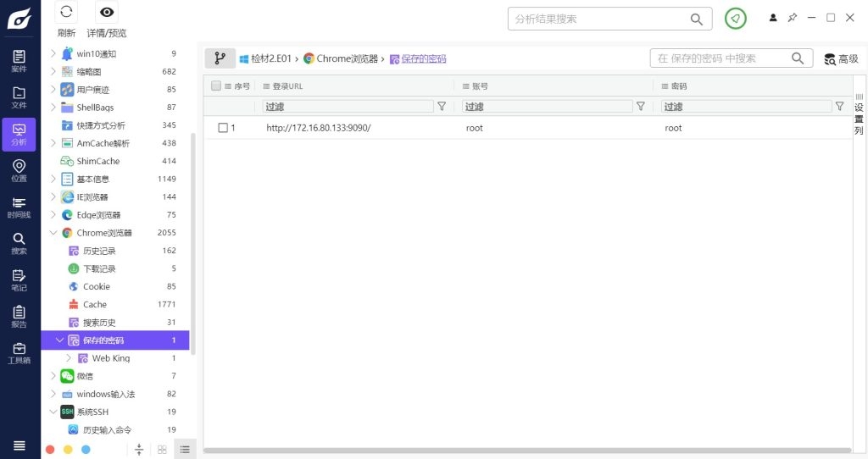Viewport: 868px width, 459px height.
Task: Expand the 微信 tree node
Action: 53,376
